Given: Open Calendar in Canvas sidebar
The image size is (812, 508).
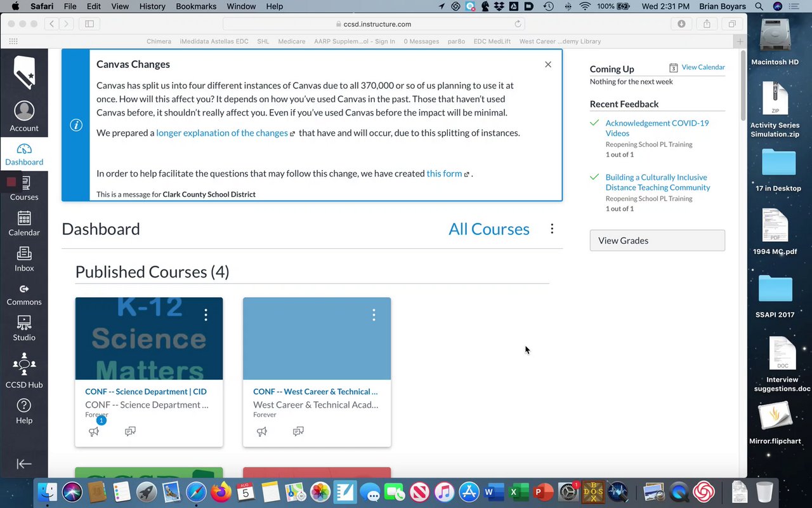Looking at the screenshot, I should 24,224.
